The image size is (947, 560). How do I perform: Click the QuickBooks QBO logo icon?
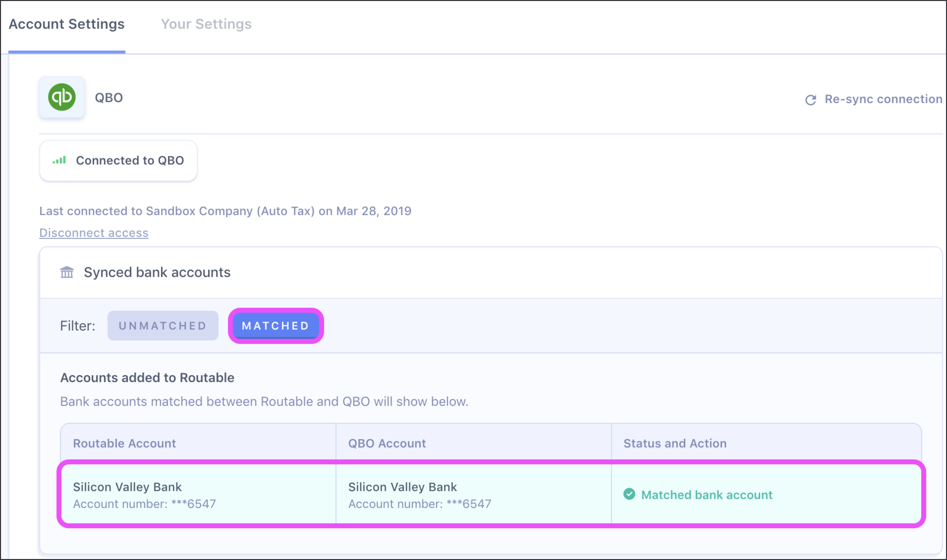pyautogui.click(x=62, y=97)
